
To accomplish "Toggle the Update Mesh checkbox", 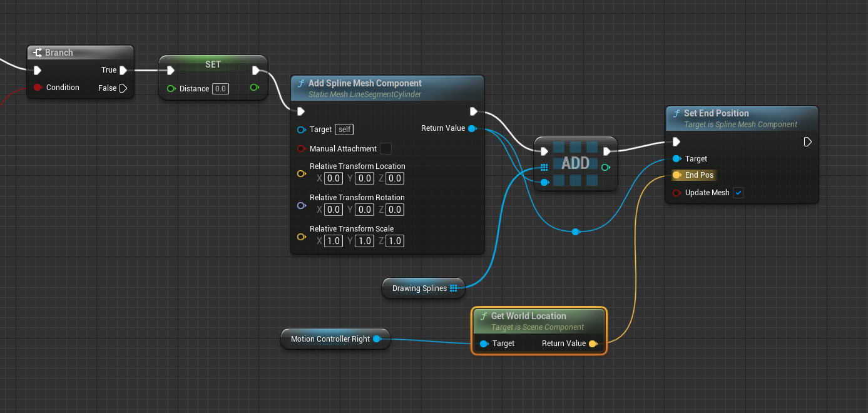I will (x=738, y=193).
